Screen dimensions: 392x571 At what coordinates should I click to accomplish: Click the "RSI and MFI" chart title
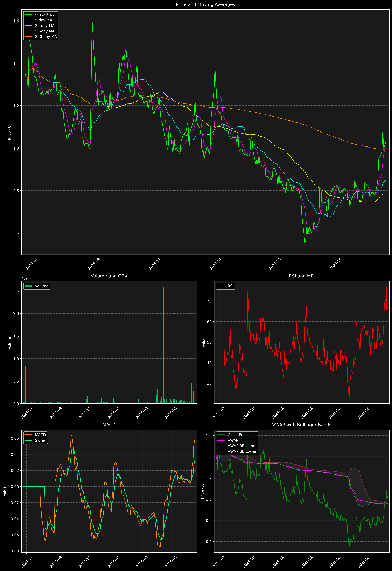[302, 276]
